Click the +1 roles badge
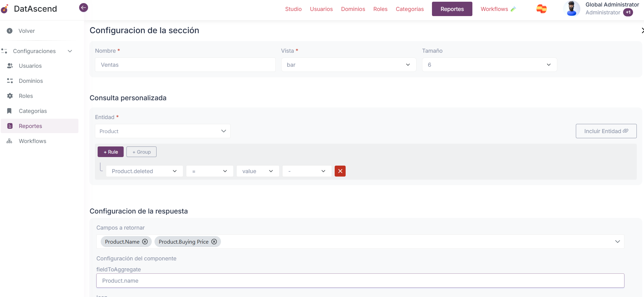Viewport: 644px width, 297px height. (628, 12)
